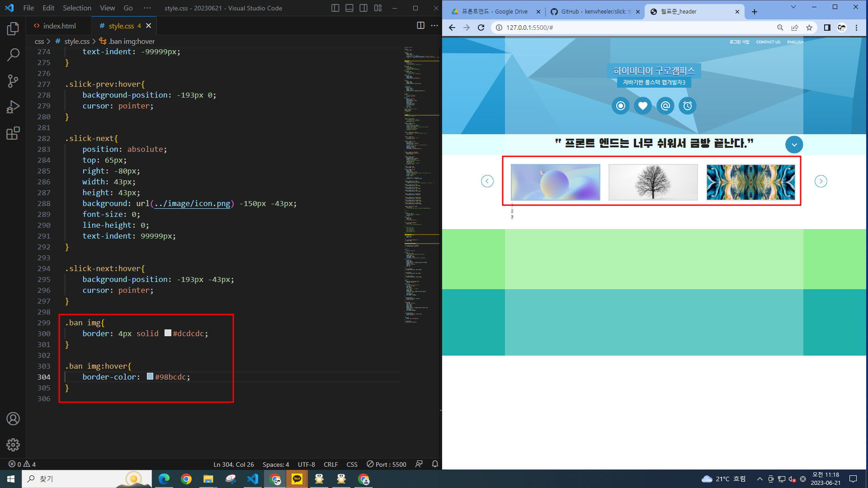
Task: Open the editor More Actions ellipsis
Action: 434,26
